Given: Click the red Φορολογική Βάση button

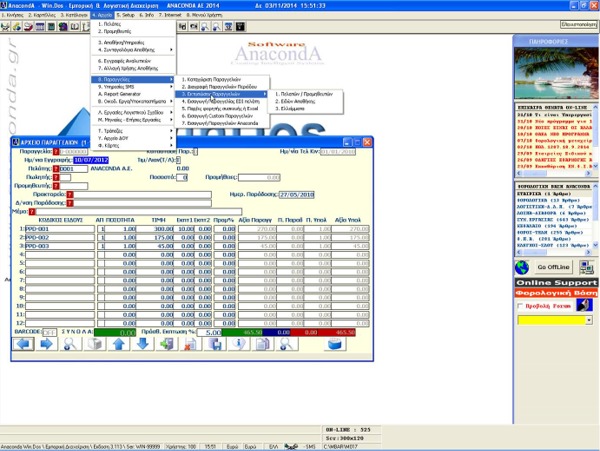Looking at the screenshot, I should [556, 293].
